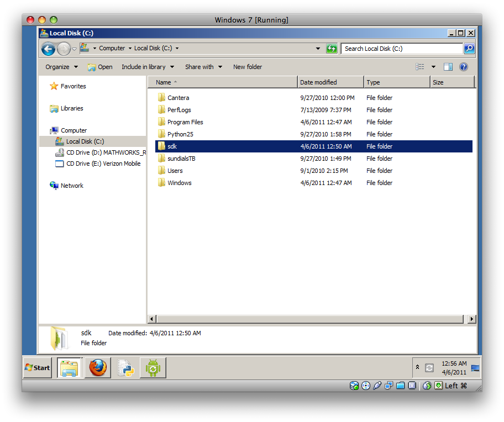Click the Users folder icon
This screenshot has height=422, width=504.
pyautogui.click(x=162, y=171)
